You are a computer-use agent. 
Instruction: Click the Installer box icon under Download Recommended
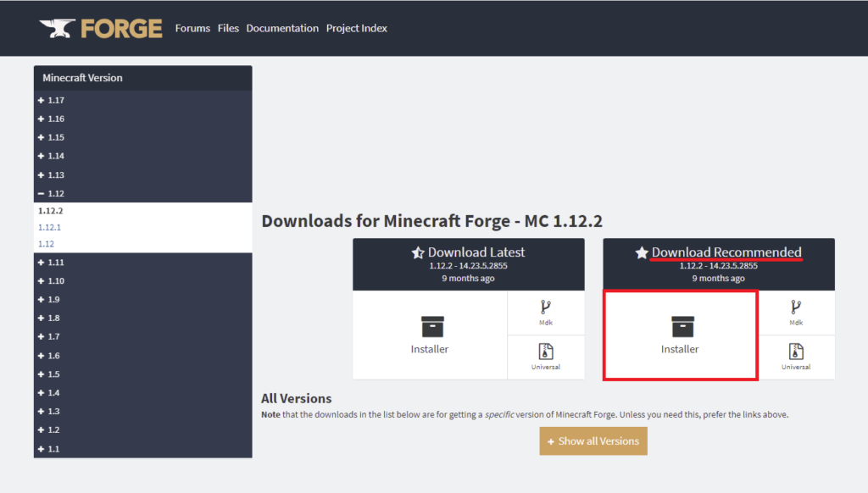click(x=682, y=326)
